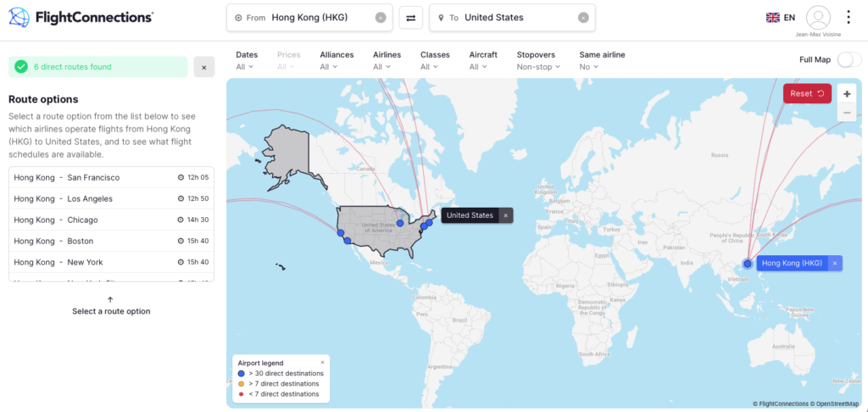This screenshot has width=868, height=412.
Task: Open the EN language selector
Action: click(781, 17)
